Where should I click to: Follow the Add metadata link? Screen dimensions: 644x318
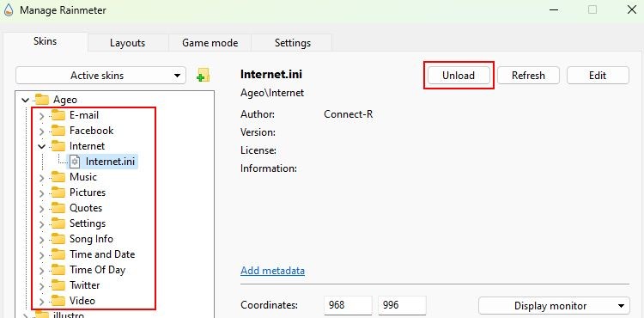click(273, 271)
